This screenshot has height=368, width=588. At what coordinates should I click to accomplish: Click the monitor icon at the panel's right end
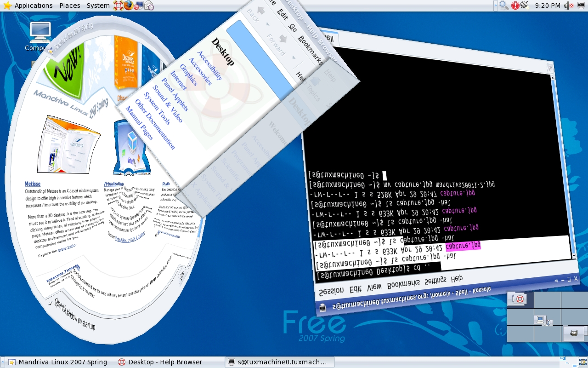coord(582,6)
